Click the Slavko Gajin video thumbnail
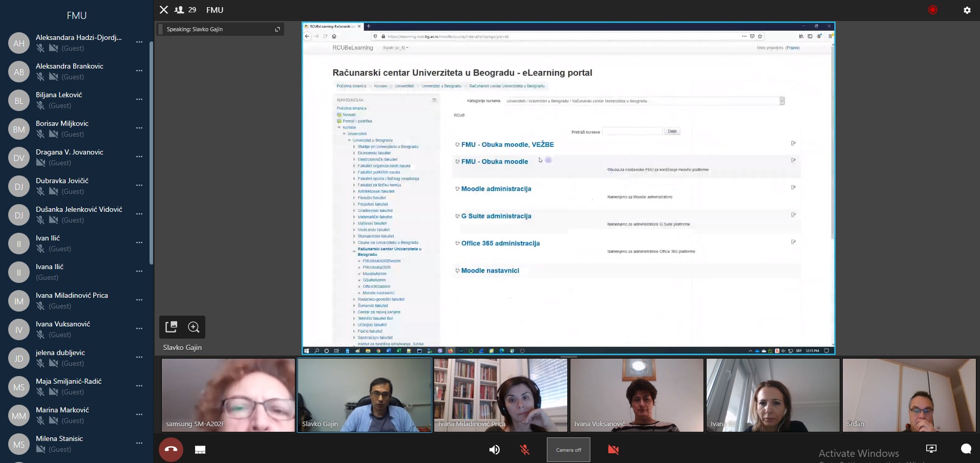980x463 pixels. click(365, 395)
